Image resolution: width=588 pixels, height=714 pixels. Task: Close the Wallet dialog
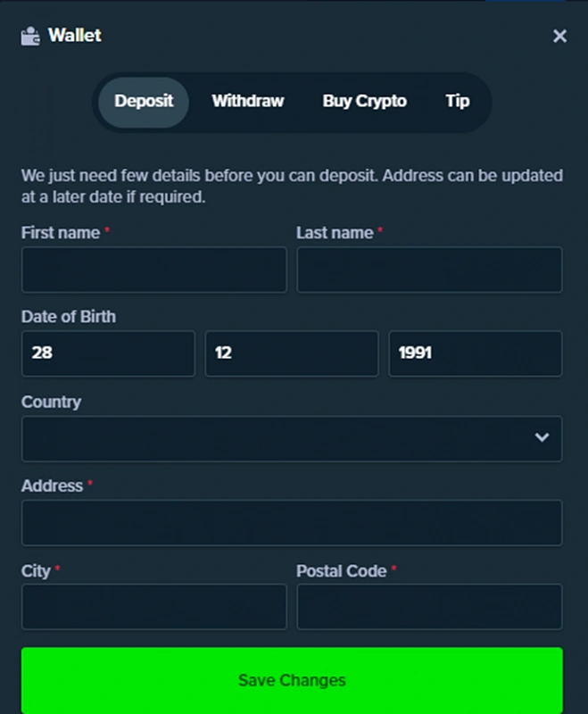pyautogui.click(x=559, y=37)
